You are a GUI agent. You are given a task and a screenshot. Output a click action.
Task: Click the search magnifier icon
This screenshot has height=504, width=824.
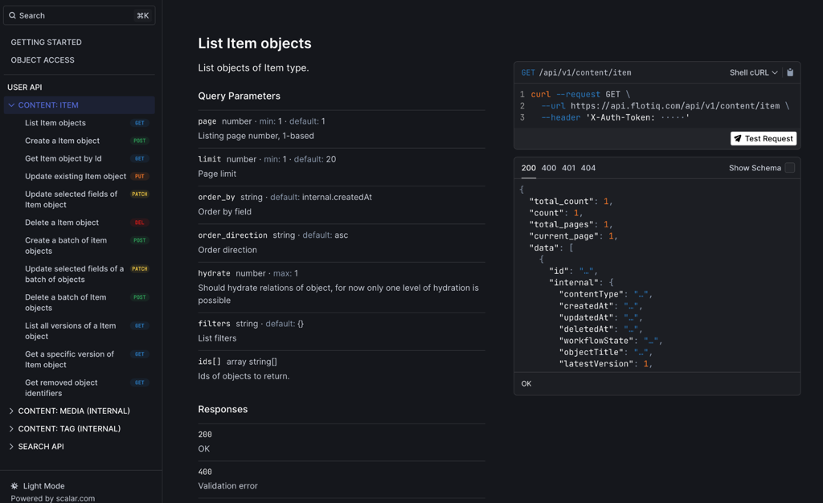pyautogui.click(x=12, y=16)
